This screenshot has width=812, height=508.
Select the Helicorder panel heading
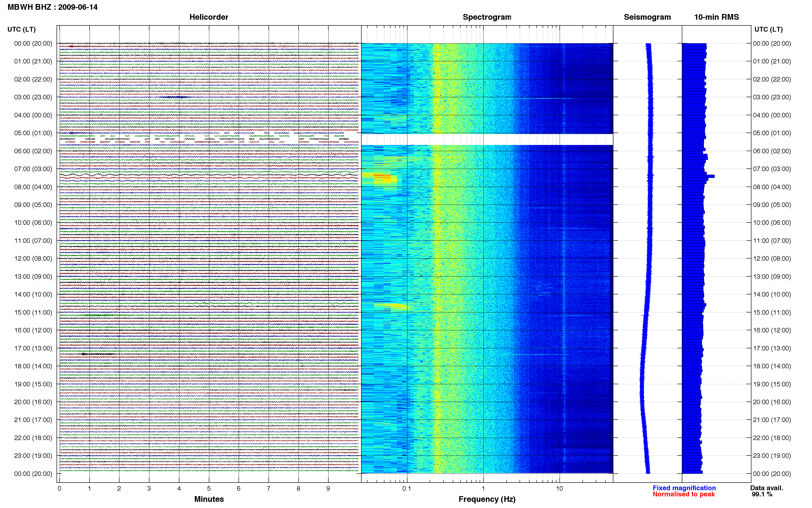209,17
